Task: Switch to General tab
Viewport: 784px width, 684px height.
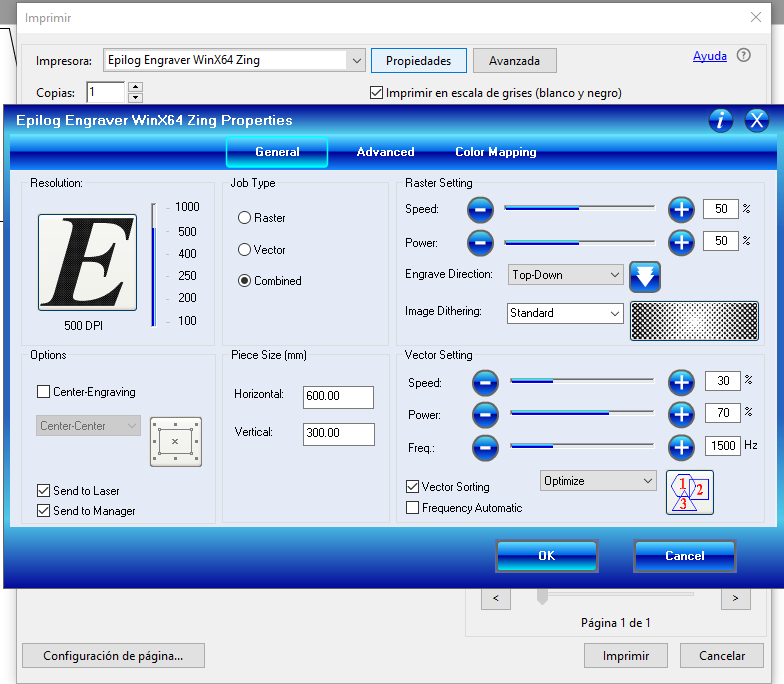Action: 277,152
